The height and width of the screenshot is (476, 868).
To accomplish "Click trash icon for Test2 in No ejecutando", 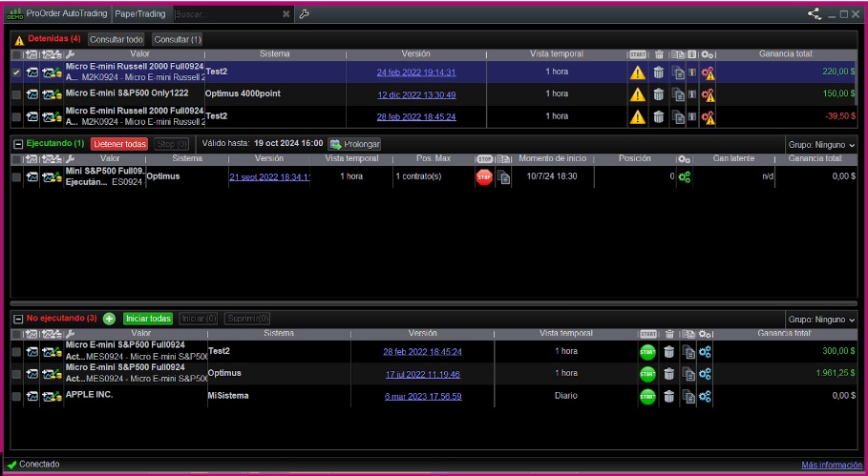I will (x=668, y=351).
